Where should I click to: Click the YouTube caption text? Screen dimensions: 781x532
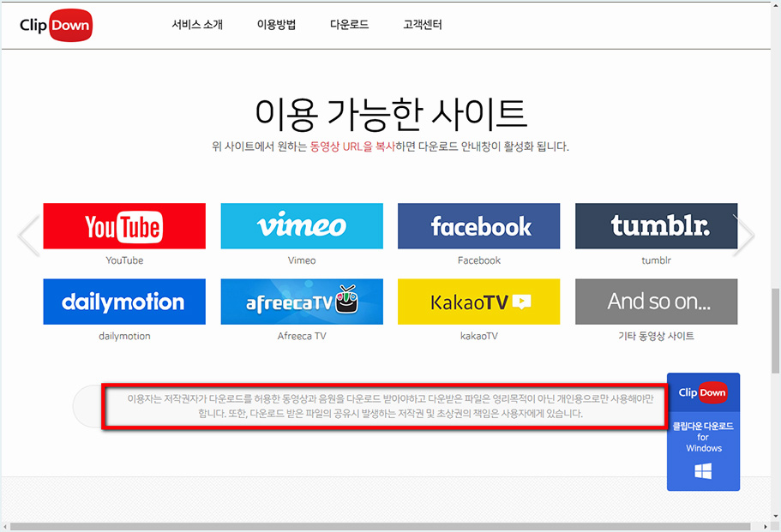coord(124,260)
